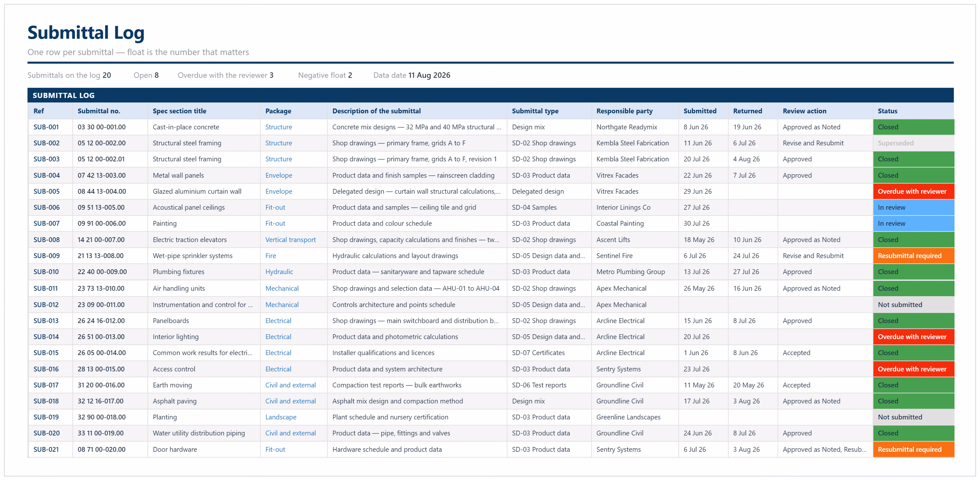Open the Hydraulic package link for SUB-010

pyautogui.click(x=279, y=272)
